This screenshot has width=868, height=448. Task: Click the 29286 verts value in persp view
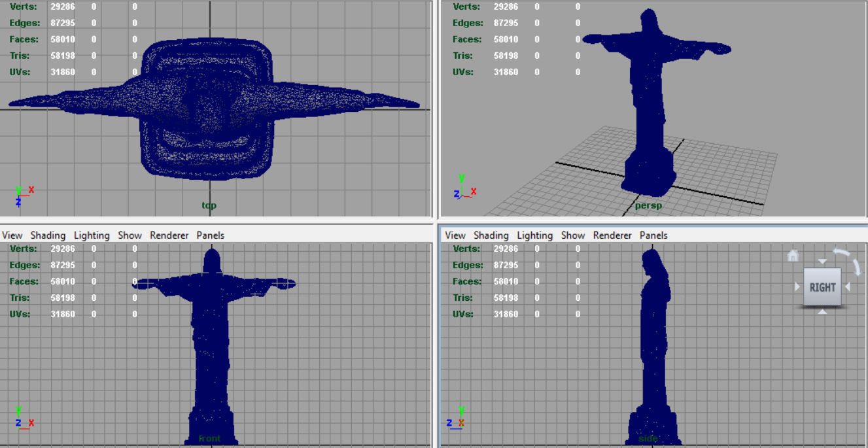(x=506, y=7)
